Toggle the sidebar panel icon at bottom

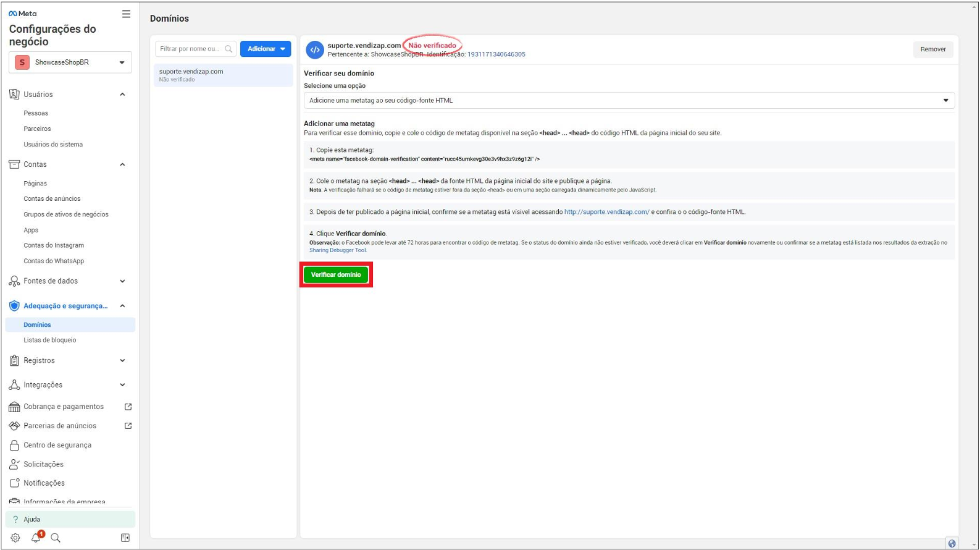coord(125,538)
